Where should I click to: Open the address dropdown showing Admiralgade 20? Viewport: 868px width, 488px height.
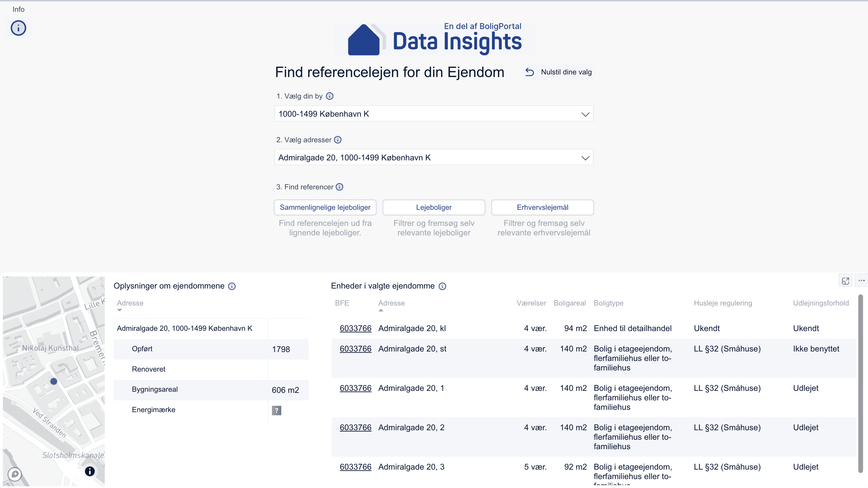coord(434,157)
